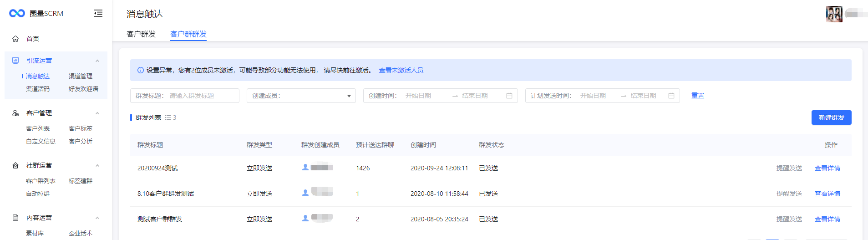Image resolution: width=868 pixels, height=240 pixels.
Task: Collapse the 引流运营 menu section
Action: 97,61
